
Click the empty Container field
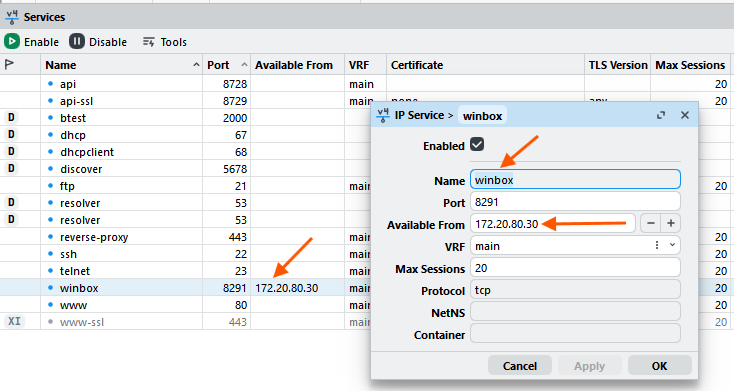pyautogui.click(x=575, y=334)
